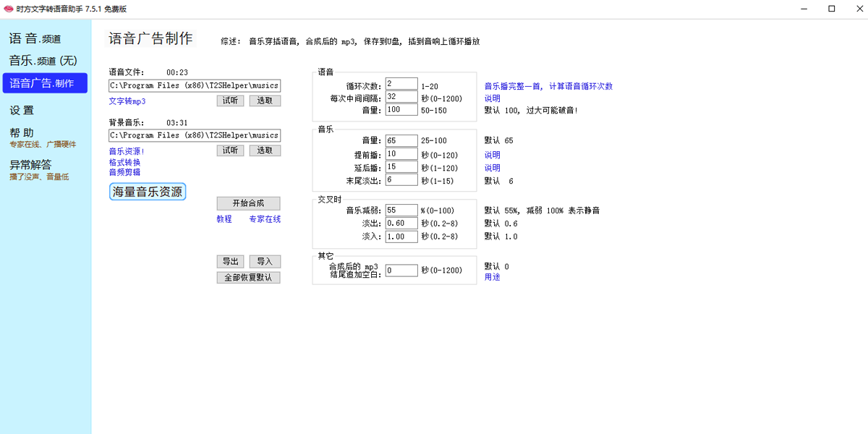This screenshot has height=434, width=868.
Task: Click the 导出 export button
Action: (x=230, y=261)
